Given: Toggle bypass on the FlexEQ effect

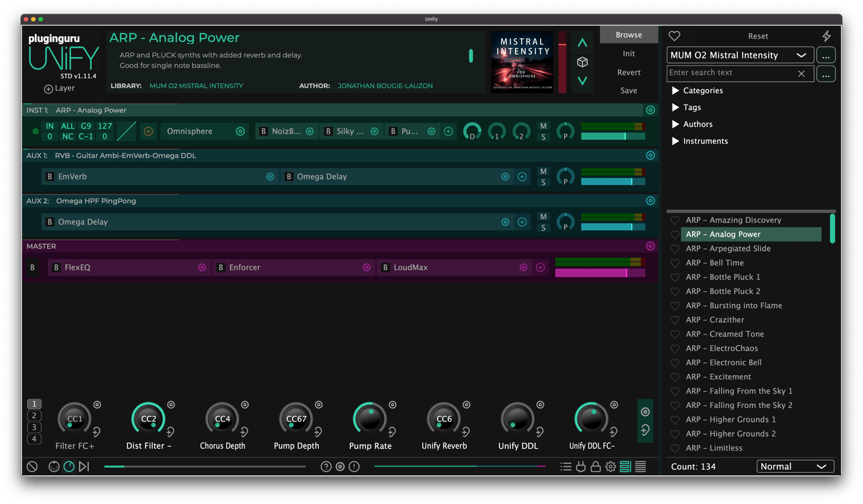Looking at the screenshot, I should (x=56, y=268).
